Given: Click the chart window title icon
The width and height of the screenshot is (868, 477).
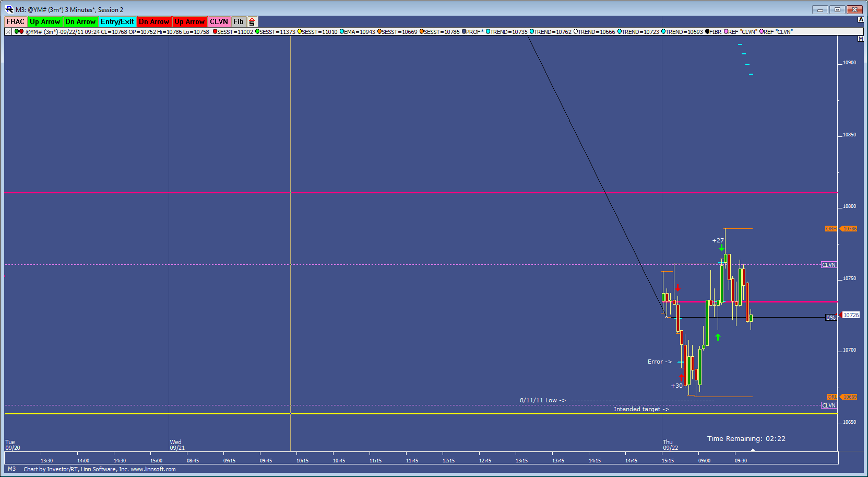Looking at the screenshot, I should (x=9, y=9).
